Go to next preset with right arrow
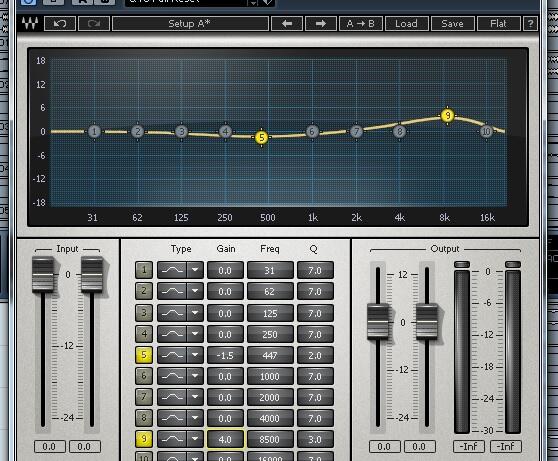The width and height of the screenshot is (558, 461). click(x=321, y=24)
